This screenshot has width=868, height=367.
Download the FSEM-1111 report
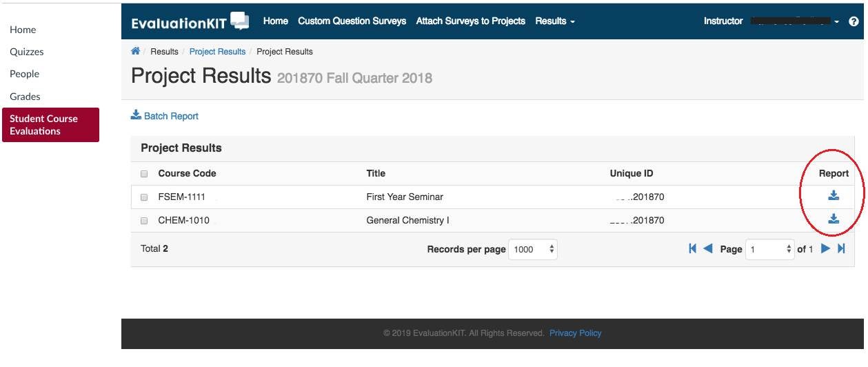(834, 196)
